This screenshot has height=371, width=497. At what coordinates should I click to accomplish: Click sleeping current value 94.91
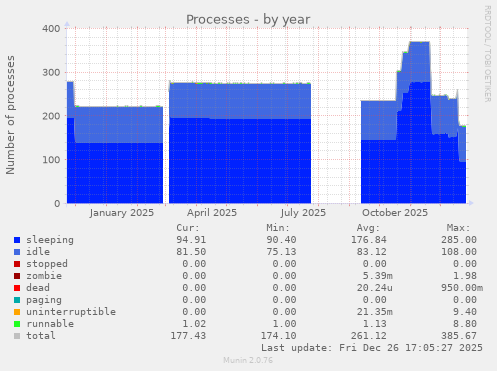click(x=191, y=240)
